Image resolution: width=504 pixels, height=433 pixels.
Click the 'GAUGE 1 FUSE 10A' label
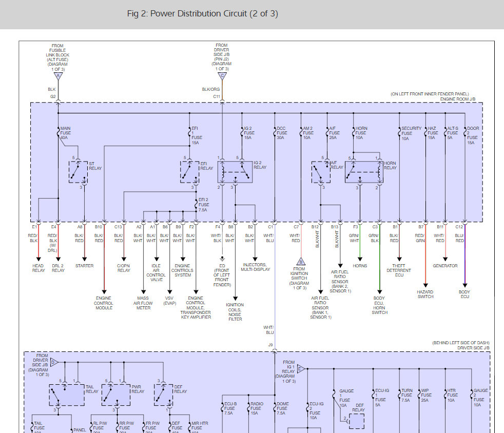(346, 398)
